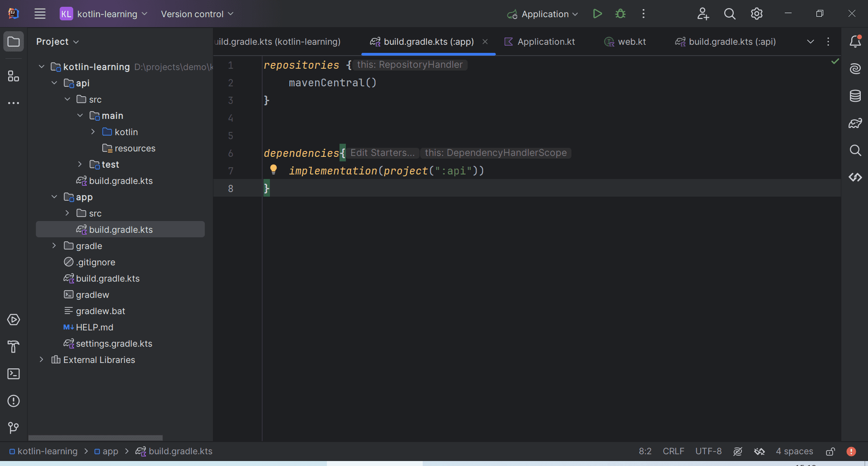Start debugging the Application

tap(620, 14)
